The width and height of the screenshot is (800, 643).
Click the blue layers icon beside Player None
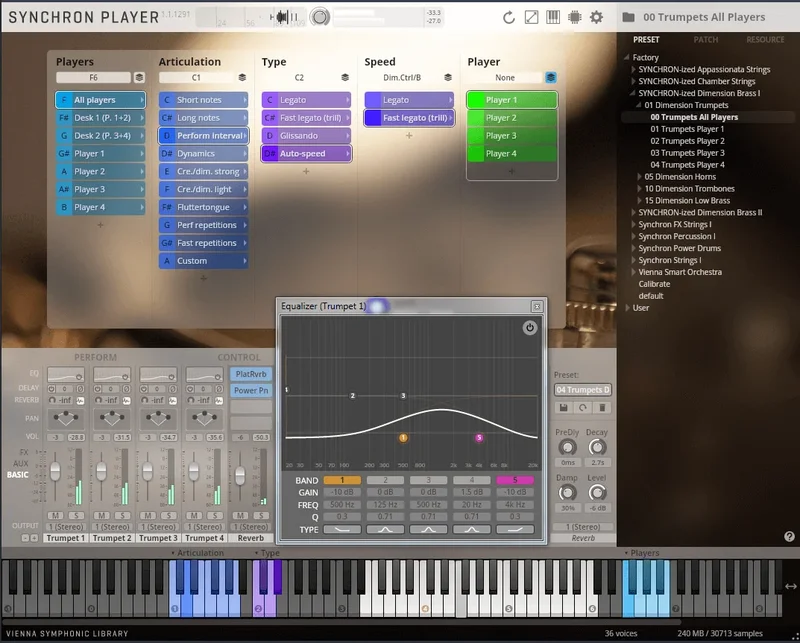[551, 78]
